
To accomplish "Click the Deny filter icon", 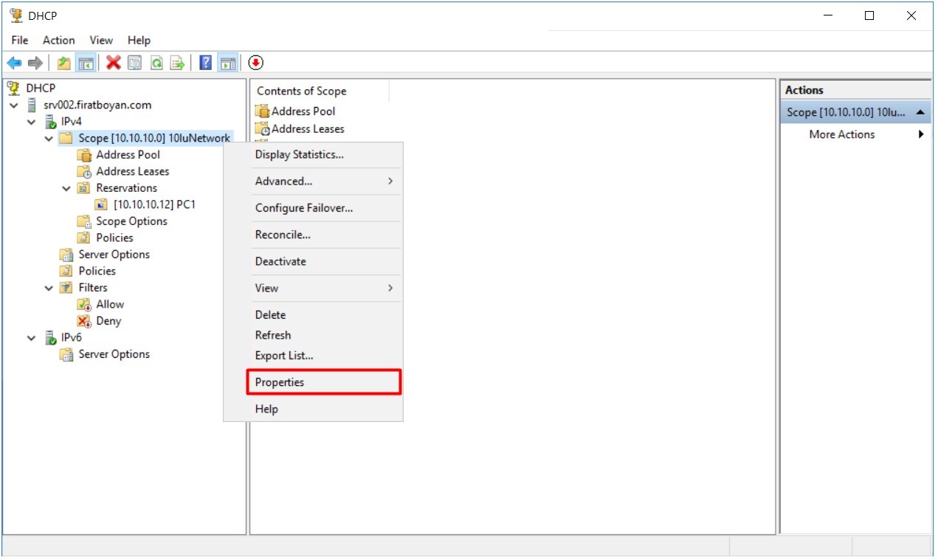I will (84, 321).
